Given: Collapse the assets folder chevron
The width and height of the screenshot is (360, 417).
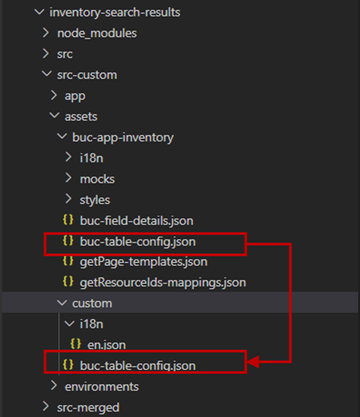Looking at the screenshot, I should click(54, 116).
